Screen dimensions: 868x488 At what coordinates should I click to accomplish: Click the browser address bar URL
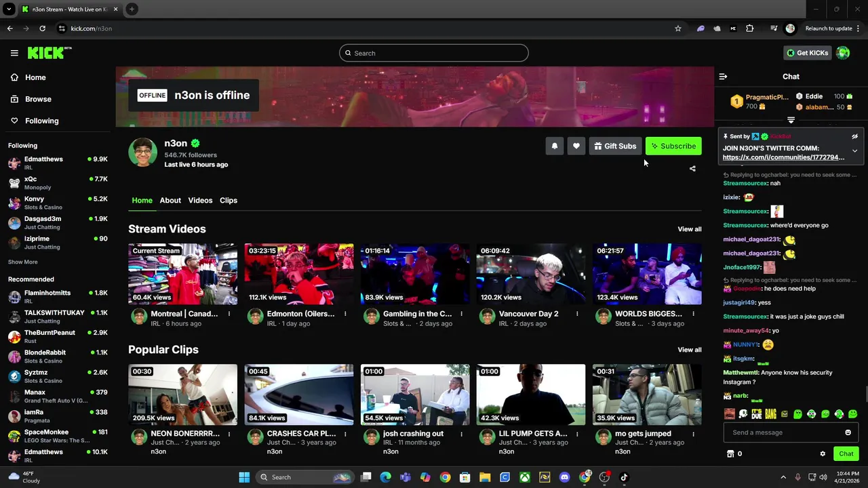92,28
